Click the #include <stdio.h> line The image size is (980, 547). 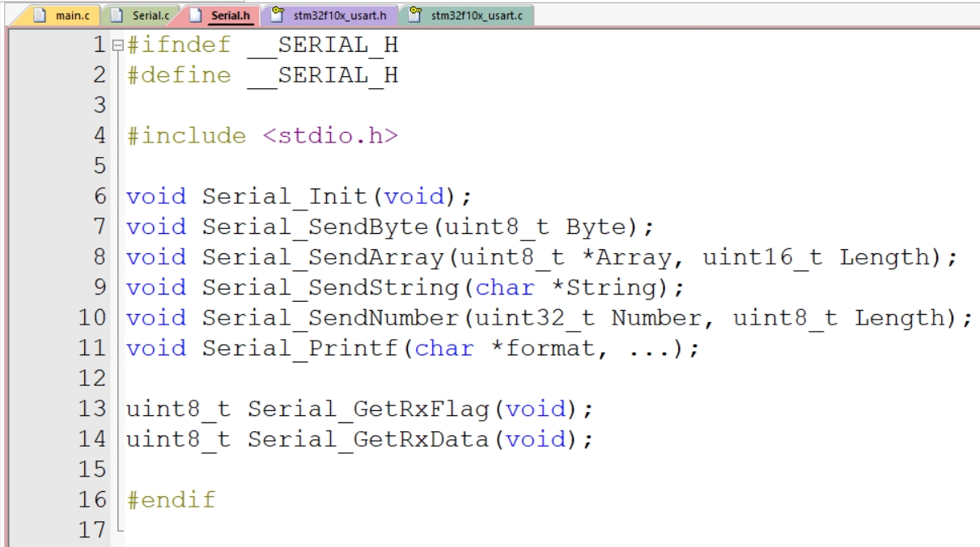point(263,137)
